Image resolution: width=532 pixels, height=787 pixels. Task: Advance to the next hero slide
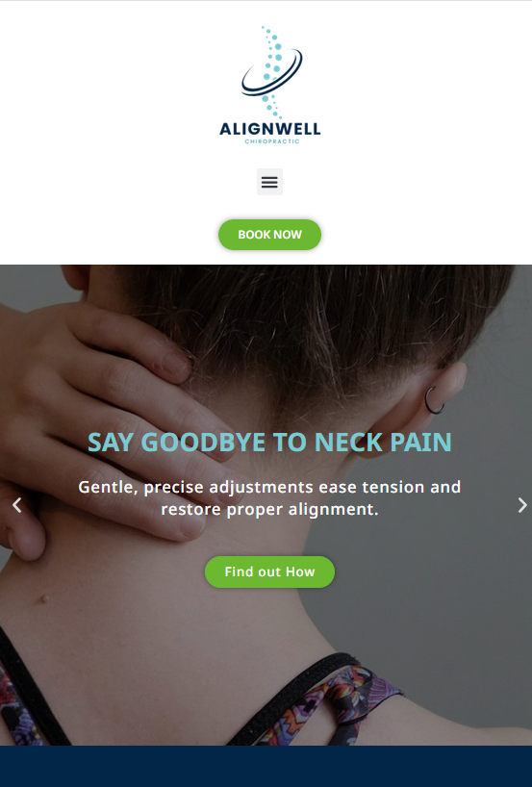coord(522,505)
